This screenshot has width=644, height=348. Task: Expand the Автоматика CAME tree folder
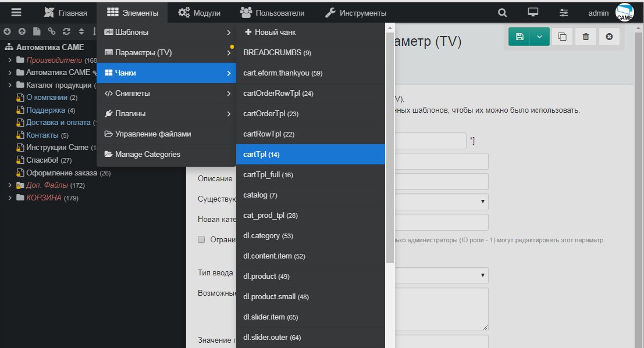tap(10, 73)
